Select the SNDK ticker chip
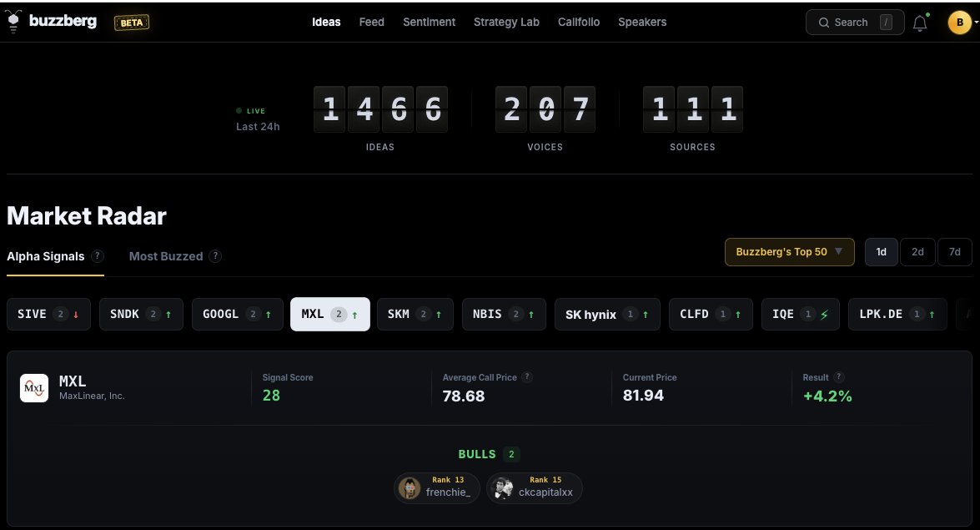Image resolution: width=980 pixels, height=530 pixels. (141, 314)
